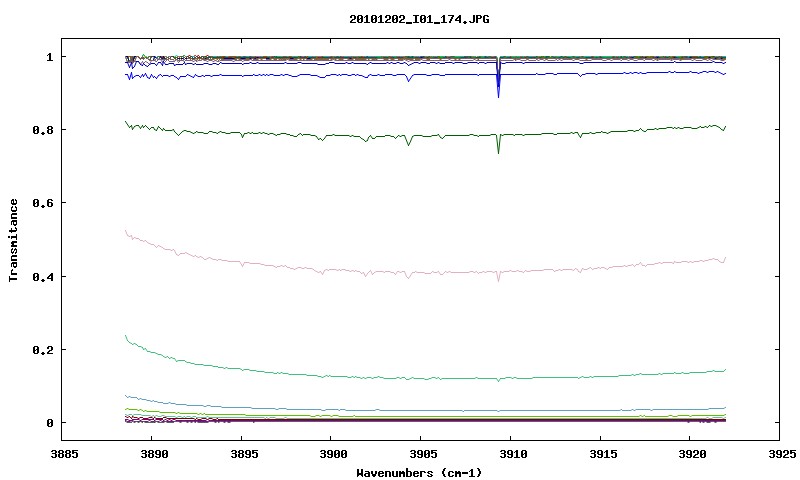Click y-axis tick label 0.2

pyautogui.click(x=43, y=350)
